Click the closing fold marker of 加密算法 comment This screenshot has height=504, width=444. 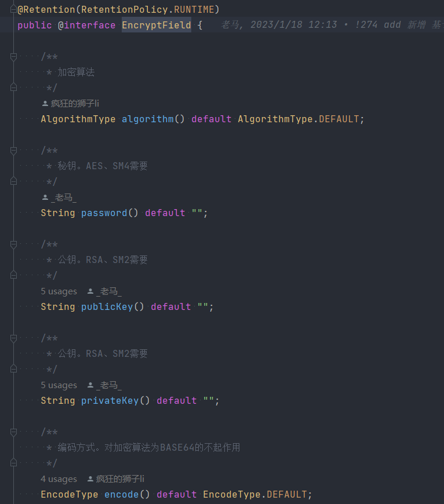tap(13, 87)
